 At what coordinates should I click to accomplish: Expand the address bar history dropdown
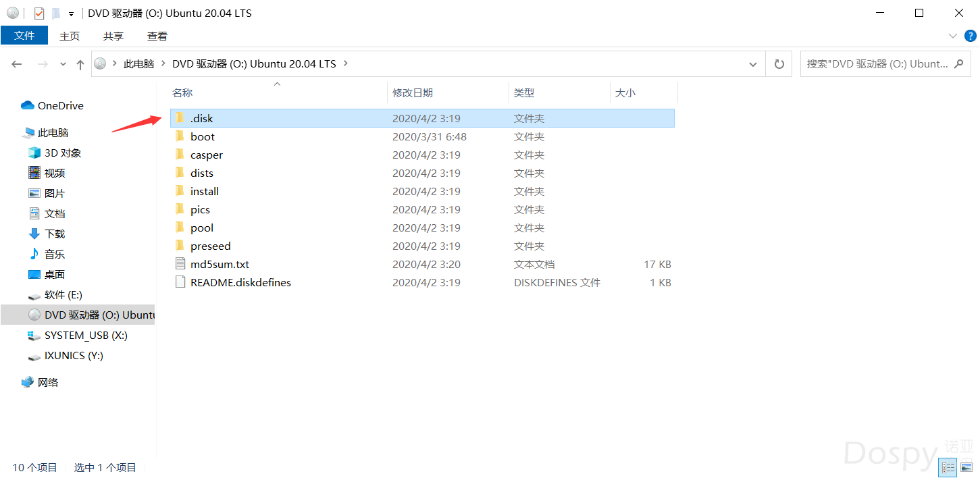pyautogui.click(x=753, y=64)
